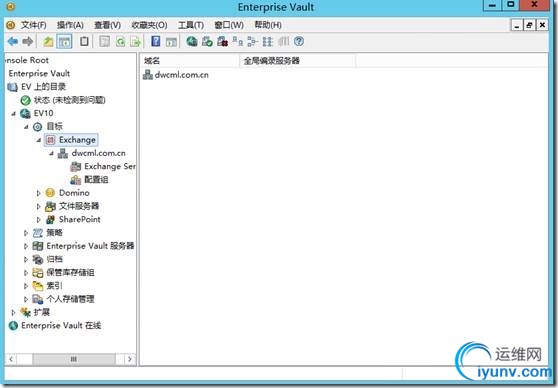The height and width of the screenshot is (388, 558).
Task: Expand the 文件服务器 tree node
Action: 39,206
